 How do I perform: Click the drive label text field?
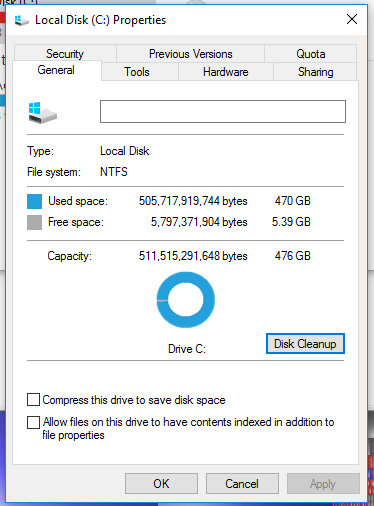click(223, 111)
